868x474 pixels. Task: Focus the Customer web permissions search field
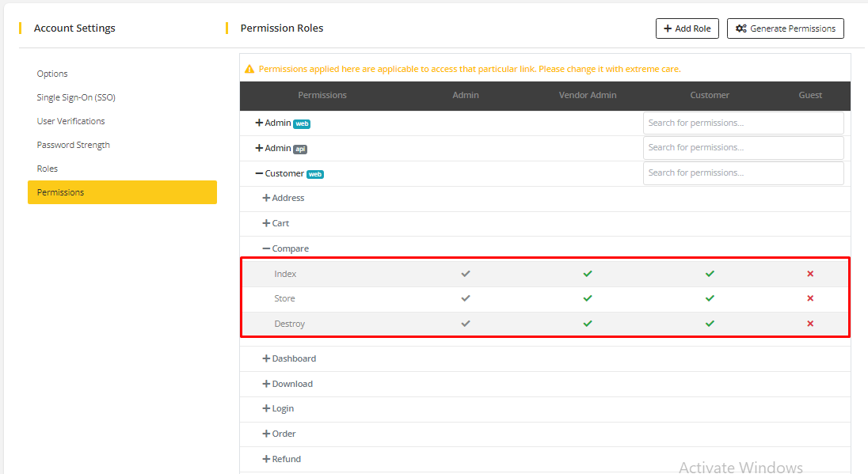pos(743,173)
